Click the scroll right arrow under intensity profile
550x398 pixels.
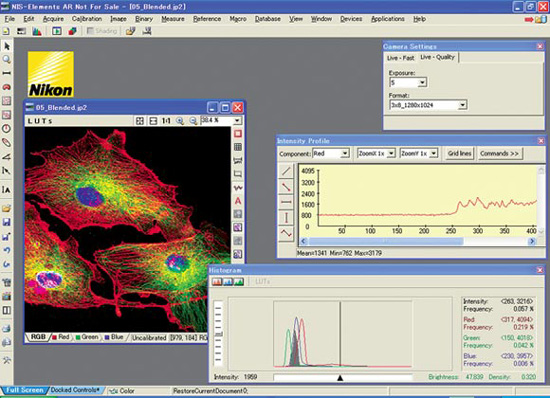(532, 241)
